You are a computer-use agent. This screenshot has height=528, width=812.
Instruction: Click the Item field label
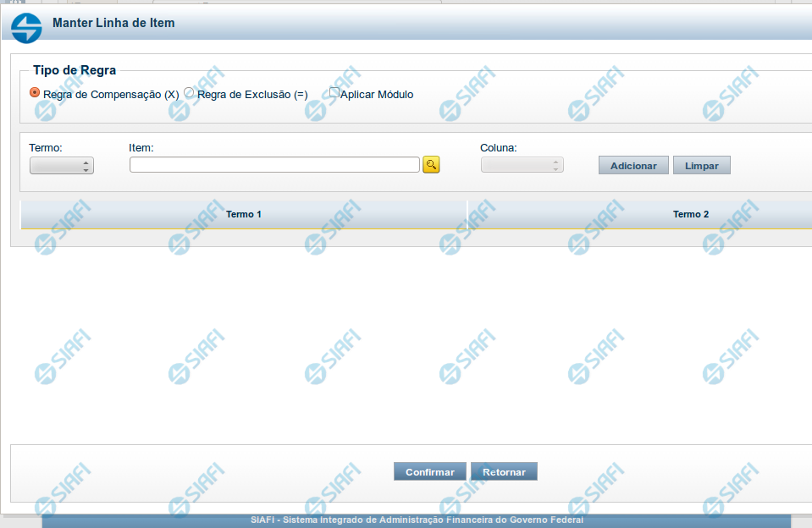tap(141, 147)
